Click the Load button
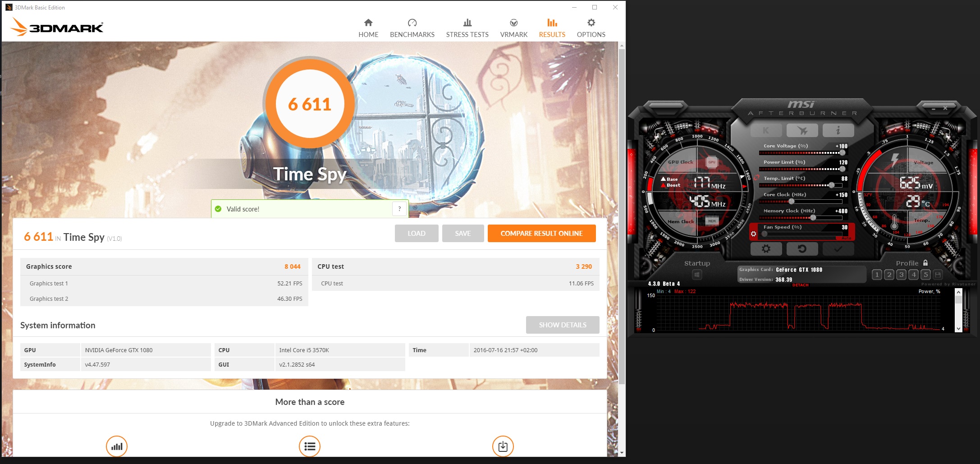Image resolution: width=980 pixels, height=464 pixels. (x=417, y=233)
